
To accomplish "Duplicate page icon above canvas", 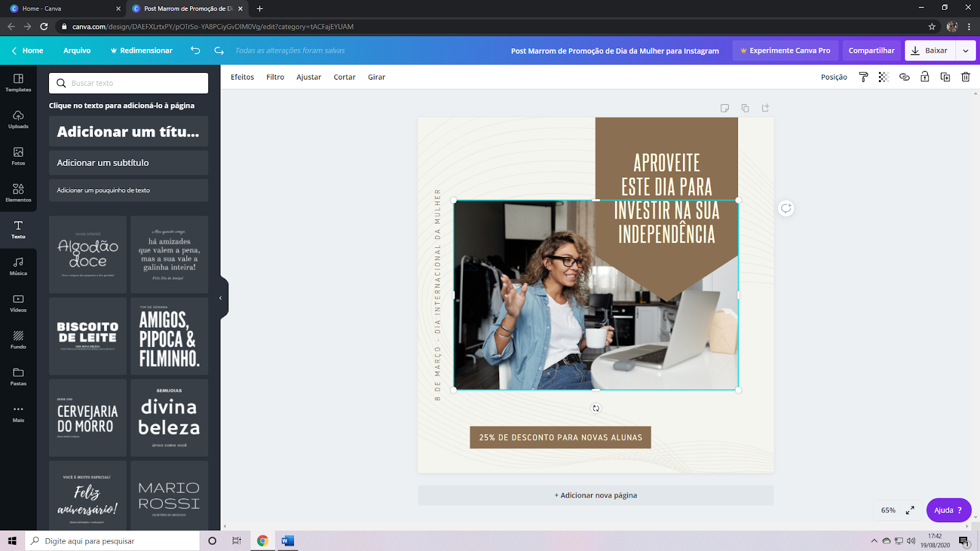I will tap(745, 108).
